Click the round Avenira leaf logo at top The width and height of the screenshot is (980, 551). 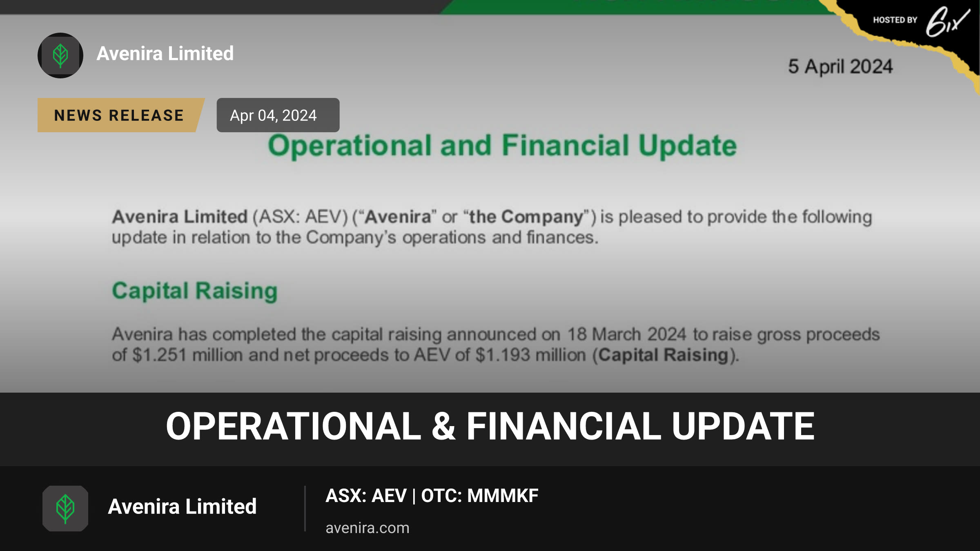pos(60,56)
